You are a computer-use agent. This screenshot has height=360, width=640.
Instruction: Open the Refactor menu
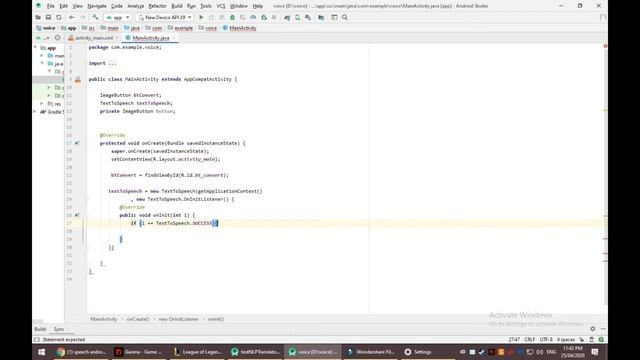click(x=157, y=6)
